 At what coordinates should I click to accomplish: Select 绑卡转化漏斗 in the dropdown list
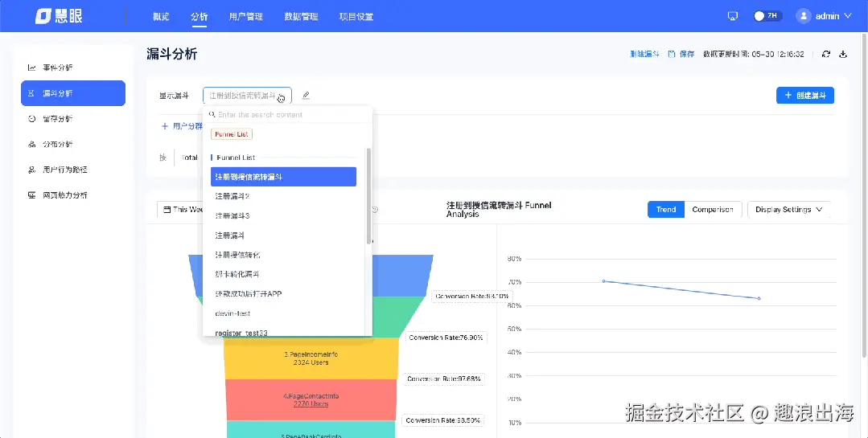[x=283, y=274]
